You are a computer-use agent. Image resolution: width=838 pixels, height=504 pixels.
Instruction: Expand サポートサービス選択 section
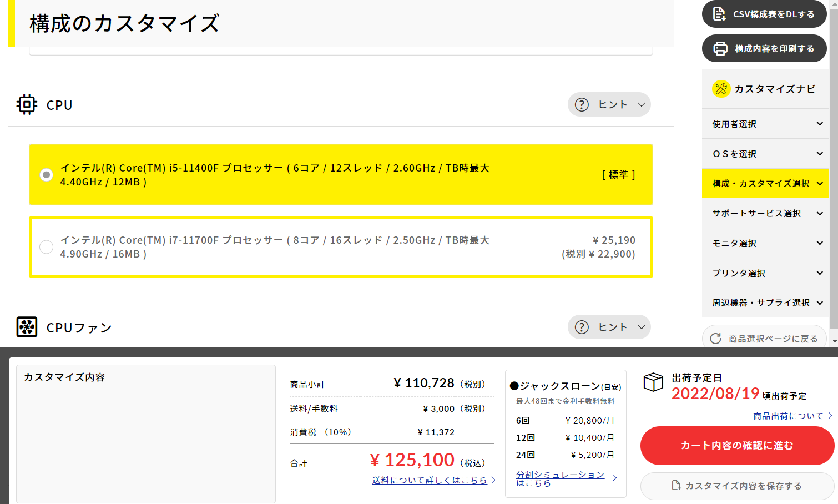pyautogui.click(x=765, y=213)
